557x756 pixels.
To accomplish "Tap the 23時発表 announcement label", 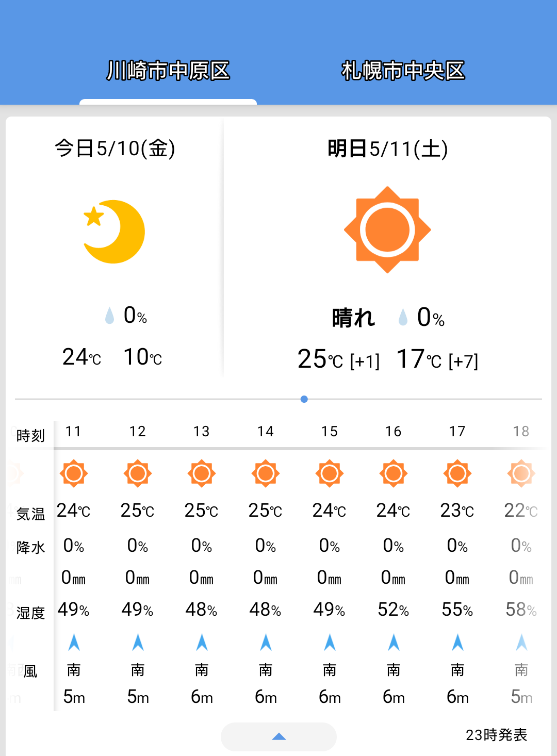I will 496,735.
